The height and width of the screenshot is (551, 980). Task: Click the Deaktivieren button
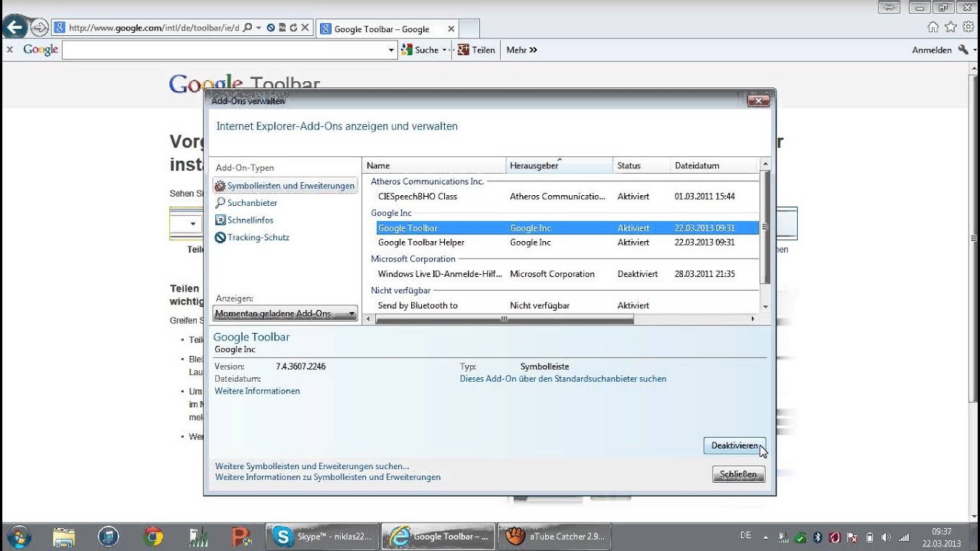click(x=734, y=445)
